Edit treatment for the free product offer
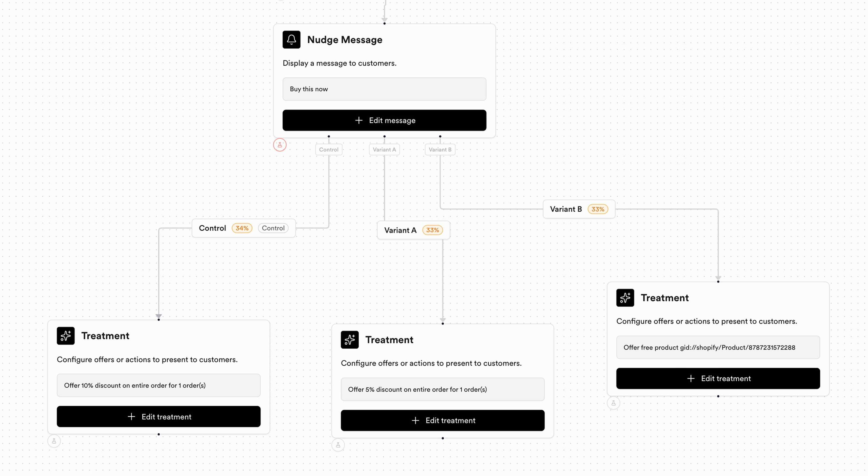This screenshot has height=476, width=868. pos(718,379)
